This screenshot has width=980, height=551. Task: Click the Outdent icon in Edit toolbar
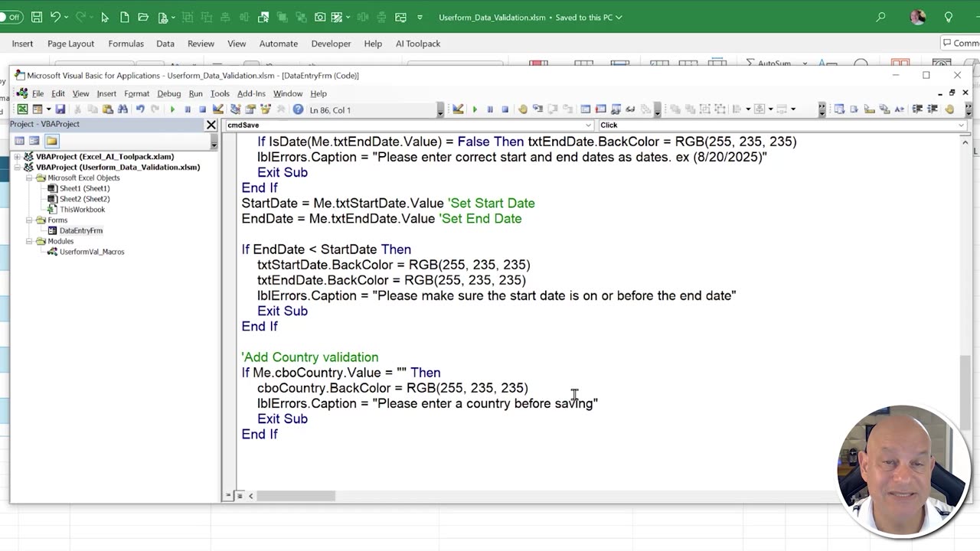click(x=932, y=109)
